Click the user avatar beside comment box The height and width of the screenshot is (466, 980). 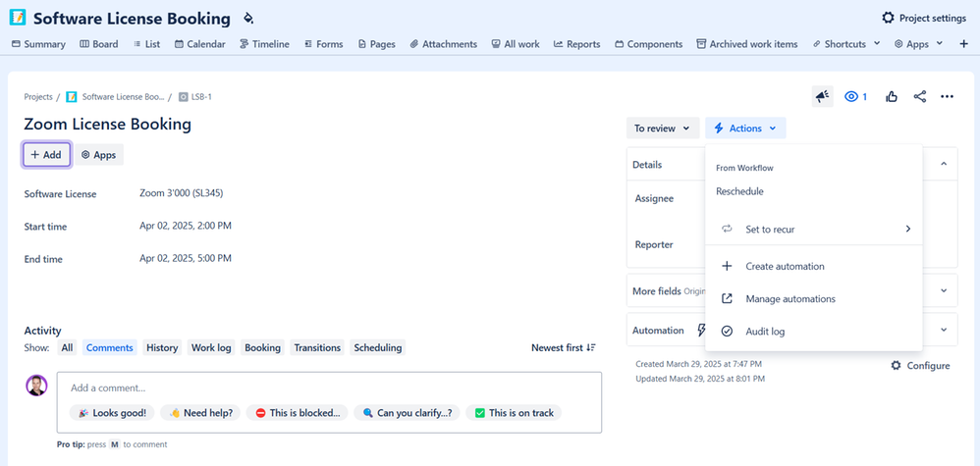coord(36,386)
